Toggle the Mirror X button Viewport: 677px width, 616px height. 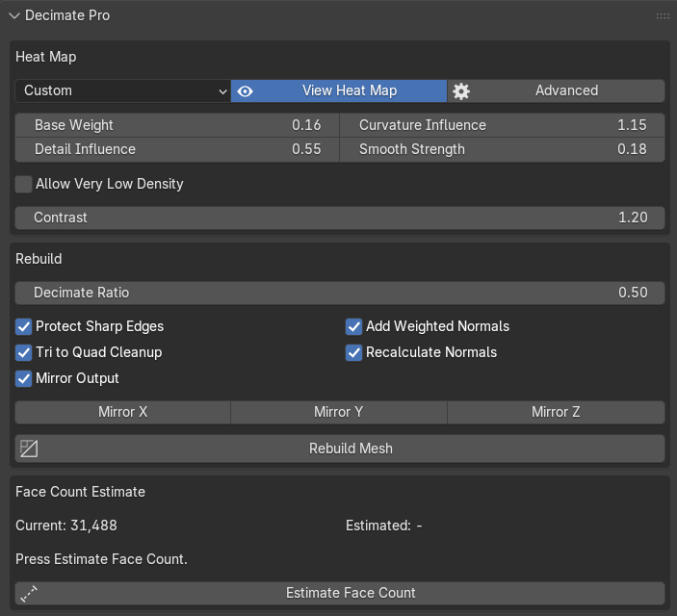[122, 412]
